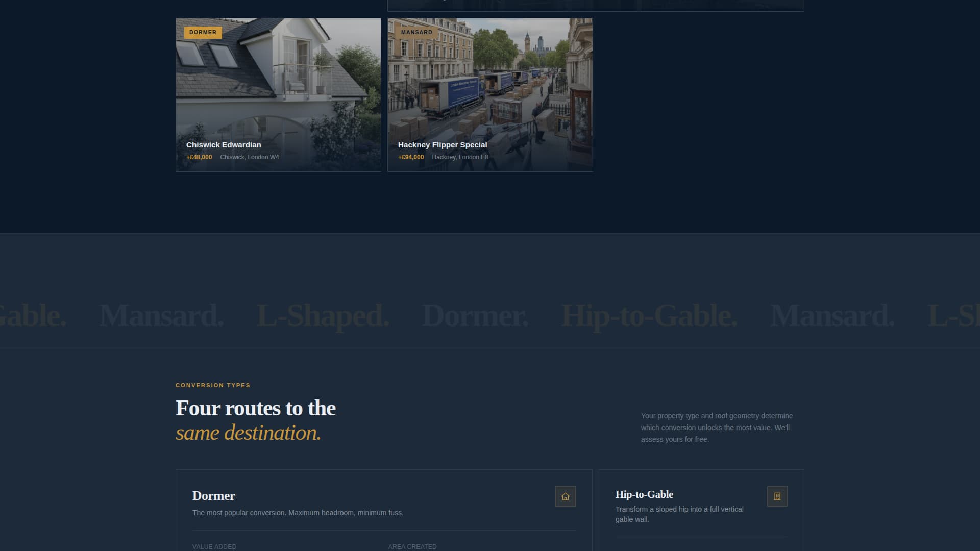Viewport: 980px width, 551px height.
Task: Click the AREA CREATED stat label
Action: pyautogui.click(x=412, y=546)
